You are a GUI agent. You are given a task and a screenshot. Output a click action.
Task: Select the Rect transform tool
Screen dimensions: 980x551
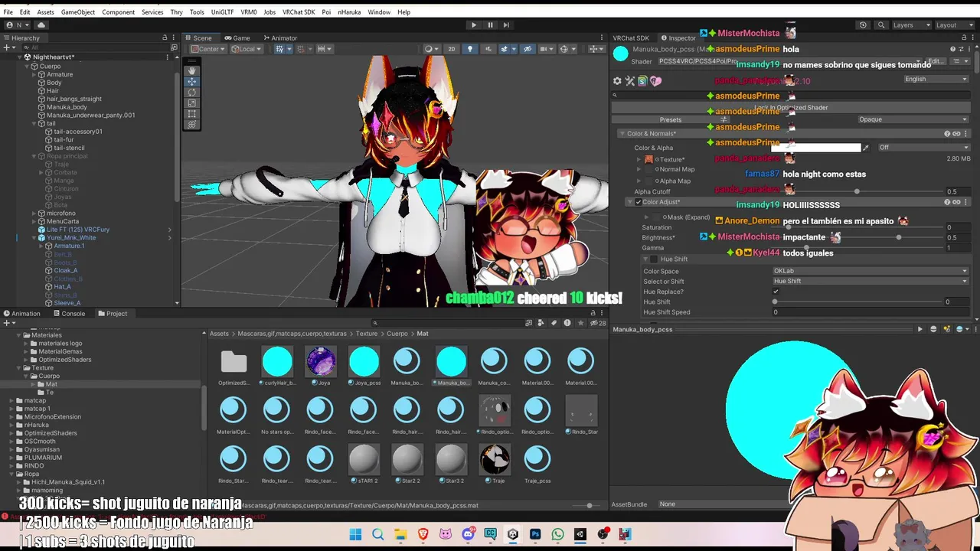pyautogui.click(x=192, y=113)
